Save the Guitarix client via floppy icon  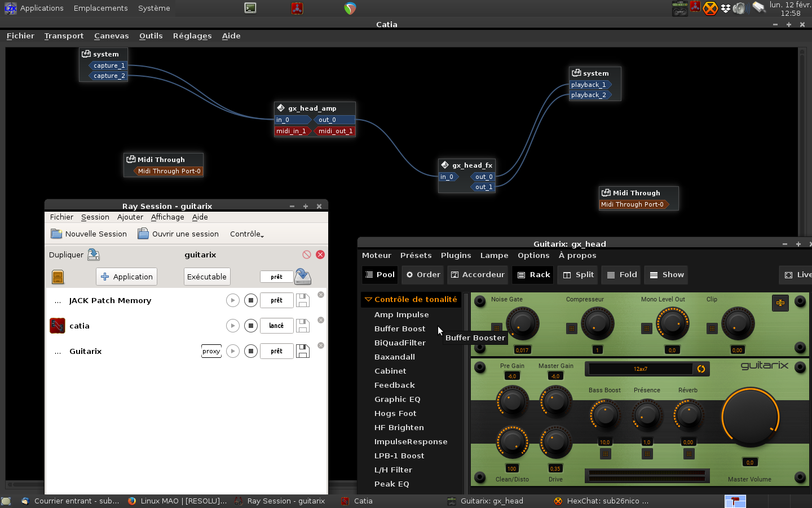click(x=303, y=351)
